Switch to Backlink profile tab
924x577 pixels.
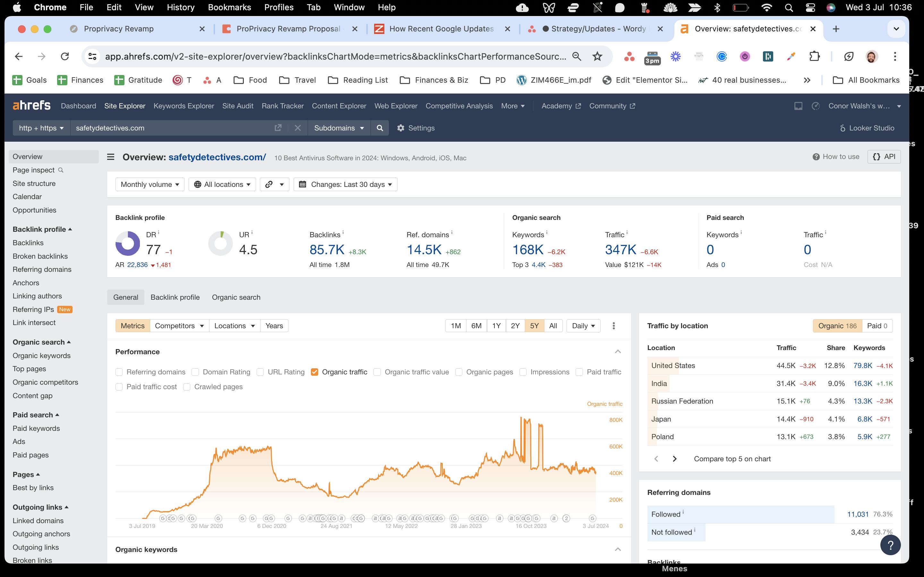tap(175, 297)
